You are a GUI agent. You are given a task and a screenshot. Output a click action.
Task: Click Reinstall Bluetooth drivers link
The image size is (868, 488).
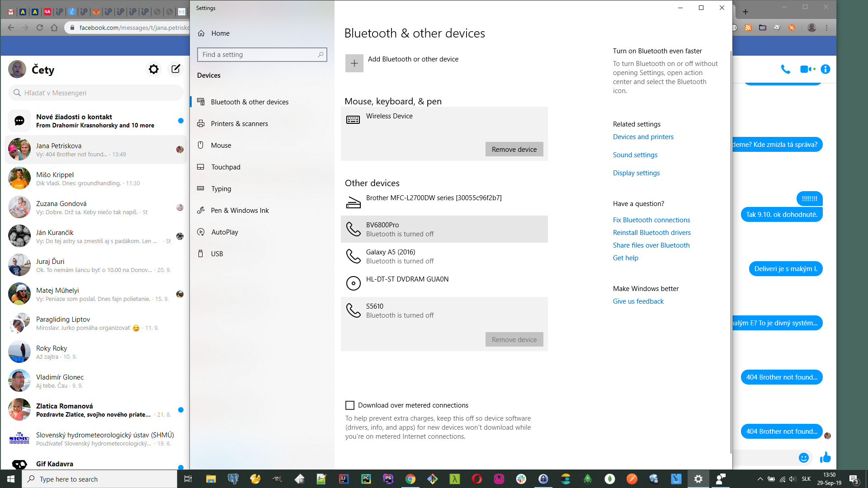(x=652, y=233)
